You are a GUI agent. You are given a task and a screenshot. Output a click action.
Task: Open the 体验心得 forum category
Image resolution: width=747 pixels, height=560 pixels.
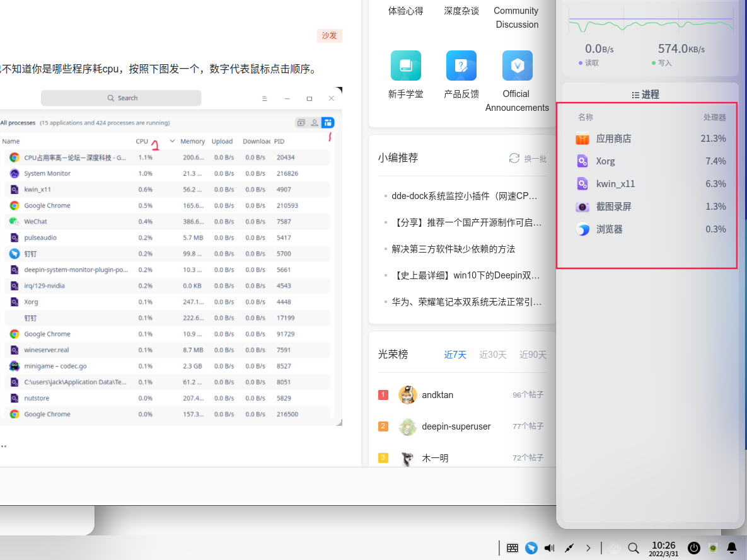(x=405, y=11)
